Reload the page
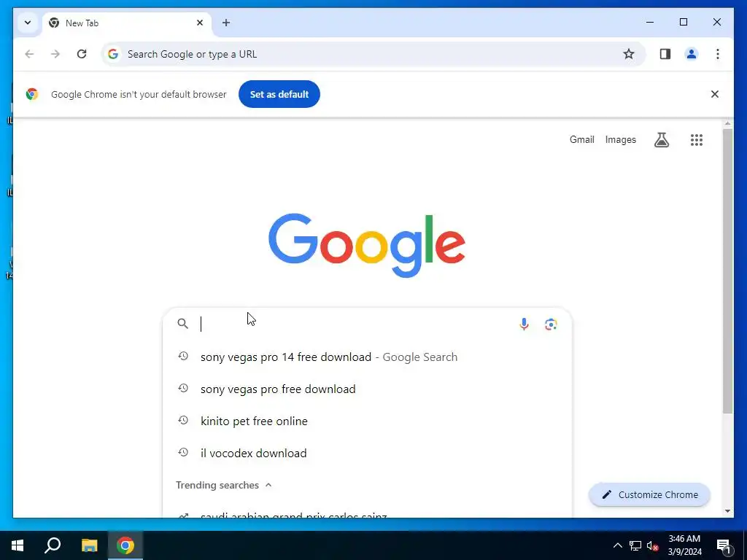Screen dimensions: 747x560 pos(82,54)
